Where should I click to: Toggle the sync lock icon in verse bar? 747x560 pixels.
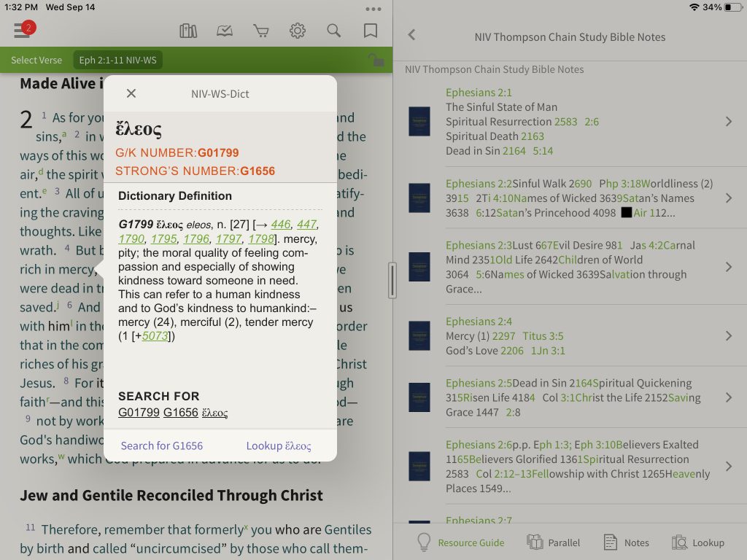coord(376,60)
